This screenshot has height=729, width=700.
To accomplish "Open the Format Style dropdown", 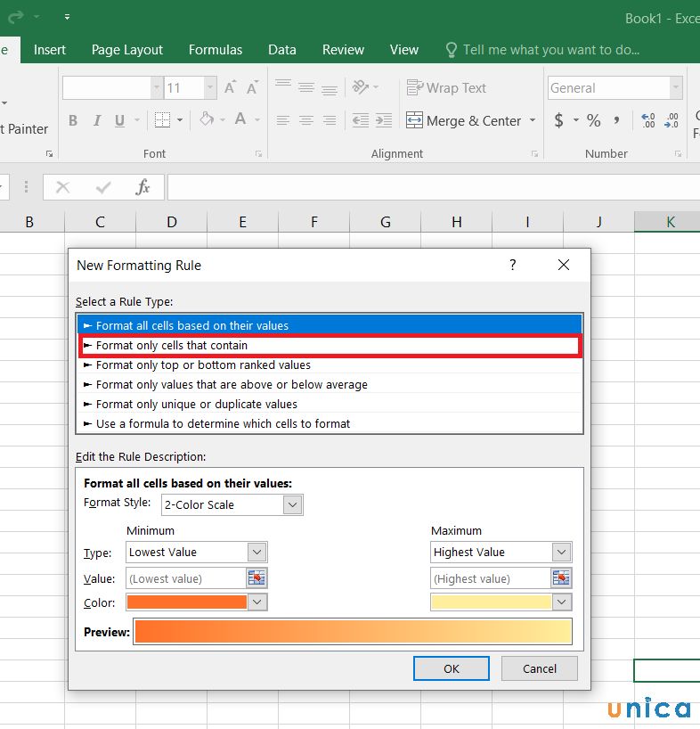I will tap(293, 504).
